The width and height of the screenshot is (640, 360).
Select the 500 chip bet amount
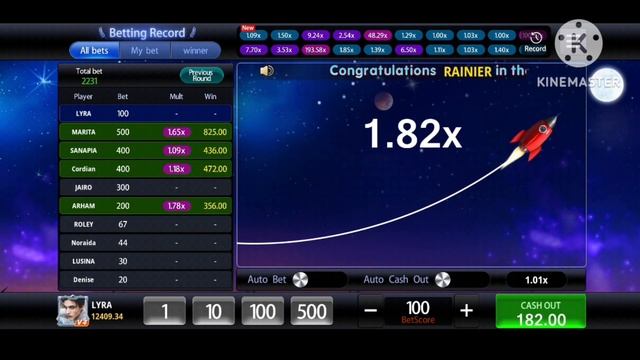click(x=311, y=311)
